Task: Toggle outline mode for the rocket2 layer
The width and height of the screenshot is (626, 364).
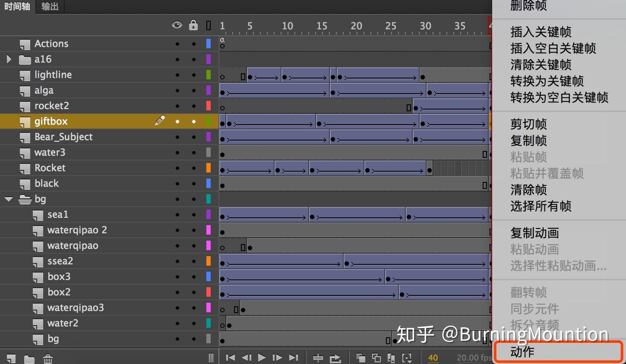Action: pos(209,106)
